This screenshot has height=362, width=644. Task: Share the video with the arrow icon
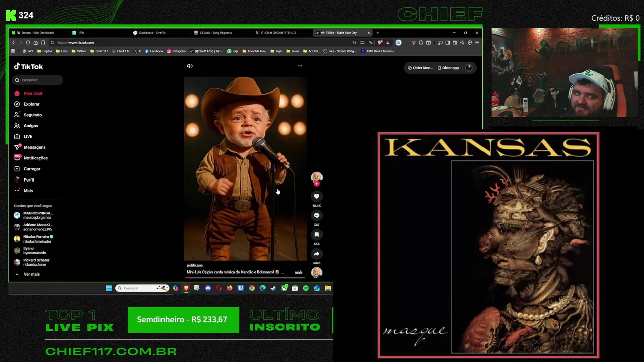[316, 254]
